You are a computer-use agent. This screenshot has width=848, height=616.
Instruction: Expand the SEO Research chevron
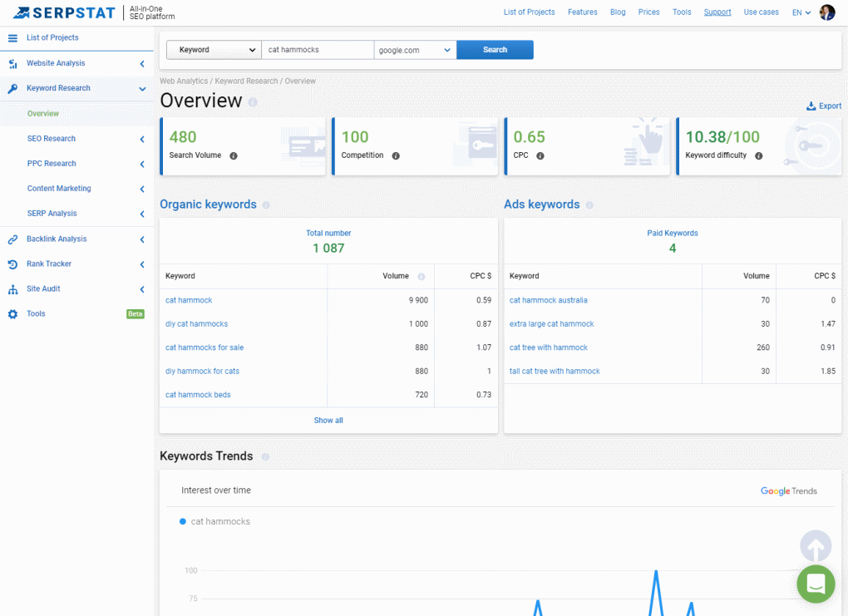[142, 139]
